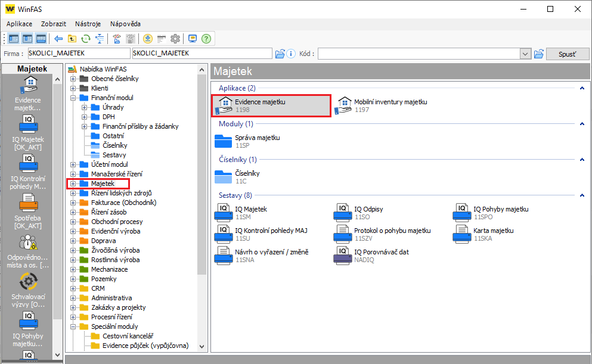
Task: Open the Nástroje menu
Action: point(88,24)
